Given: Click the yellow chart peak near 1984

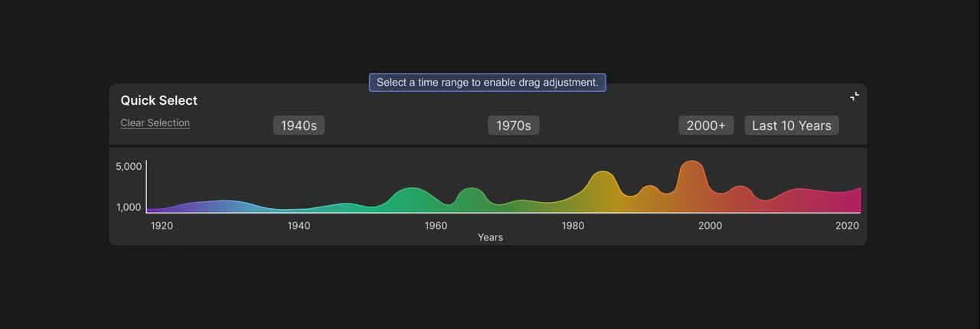Looking at the screenshot, I should point(603,191).
